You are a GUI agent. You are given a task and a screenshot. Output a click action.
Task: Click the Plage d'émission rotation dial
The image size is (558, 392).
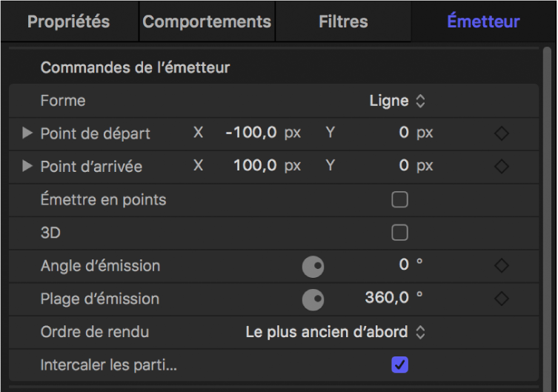[x=313, y=299]
